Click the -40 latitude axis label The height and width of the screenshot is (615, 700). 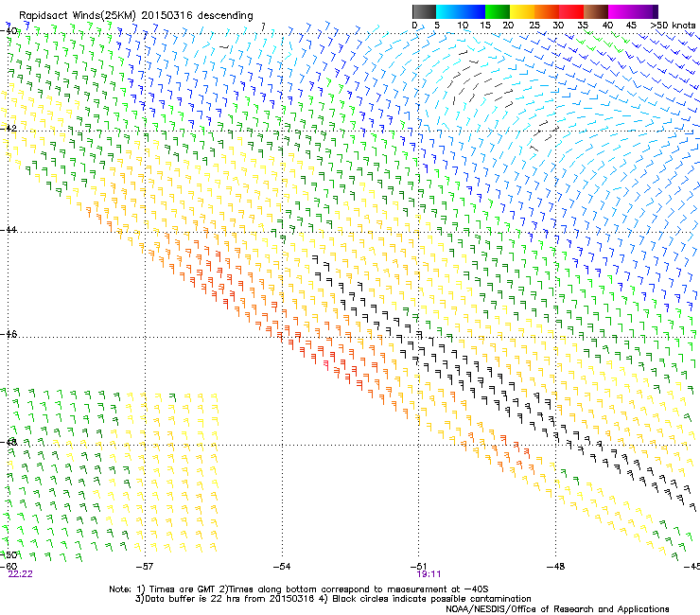[x=9, y=30]
